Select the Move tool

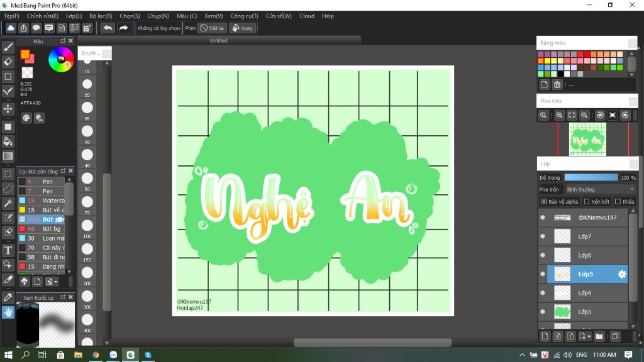pos(8,109)
